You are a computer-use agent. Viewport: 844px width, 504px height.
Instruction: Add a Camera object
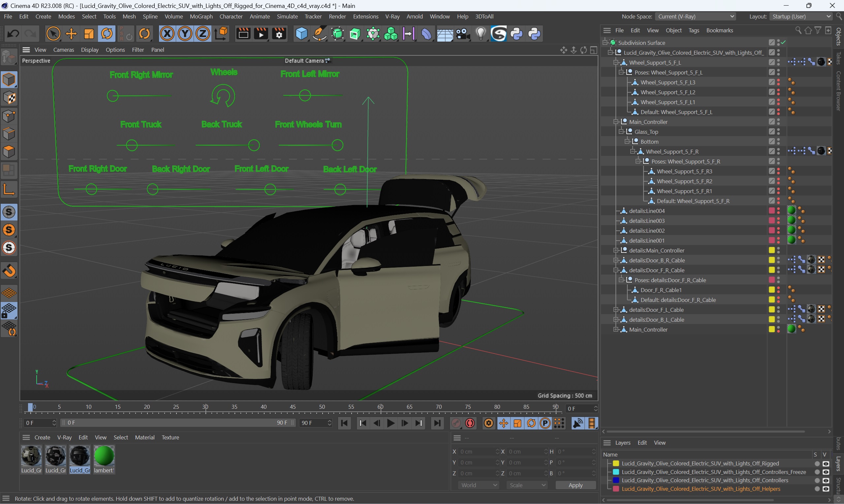(x=463, y=34)
